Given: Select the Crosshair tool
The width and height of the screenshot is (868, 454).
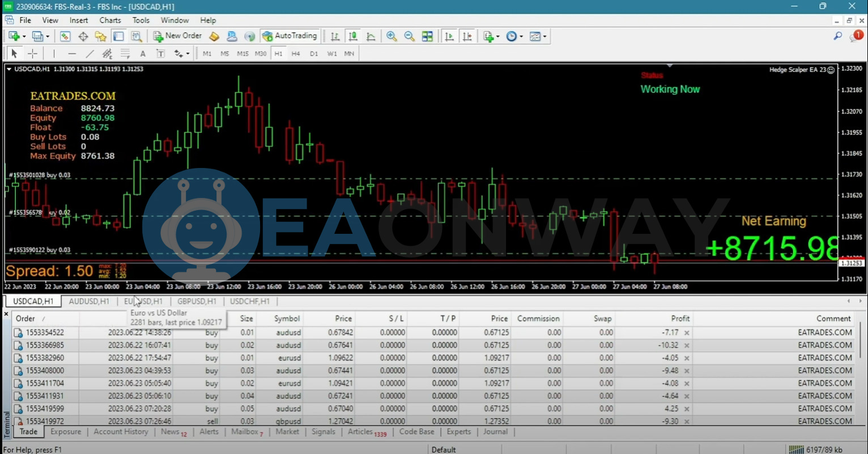Looking at the screenshot, I should [32, 53].
